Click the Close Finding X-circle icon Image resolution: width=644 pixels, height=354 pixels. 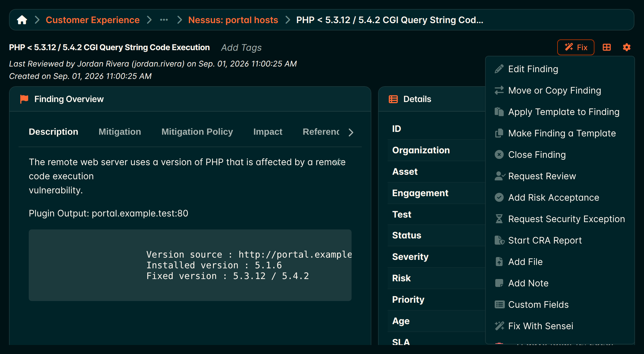pos(499,155)
